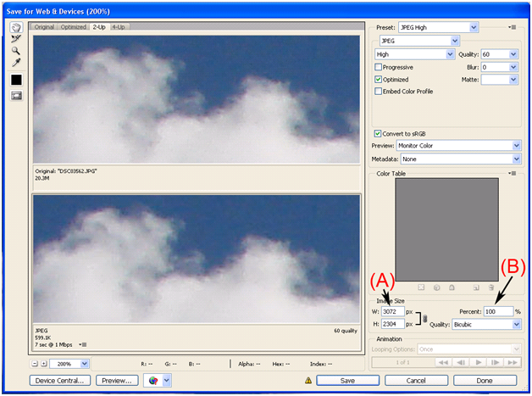Open the download speed preview menu icon
The image size is (532, 396).
tap(83, 345)
